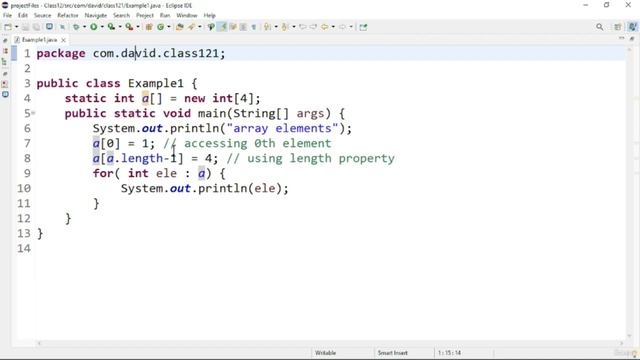Screen dimensions: 640x360
Task: Expand the New Java Class dropdown
Action: click(x=169, y=27)
